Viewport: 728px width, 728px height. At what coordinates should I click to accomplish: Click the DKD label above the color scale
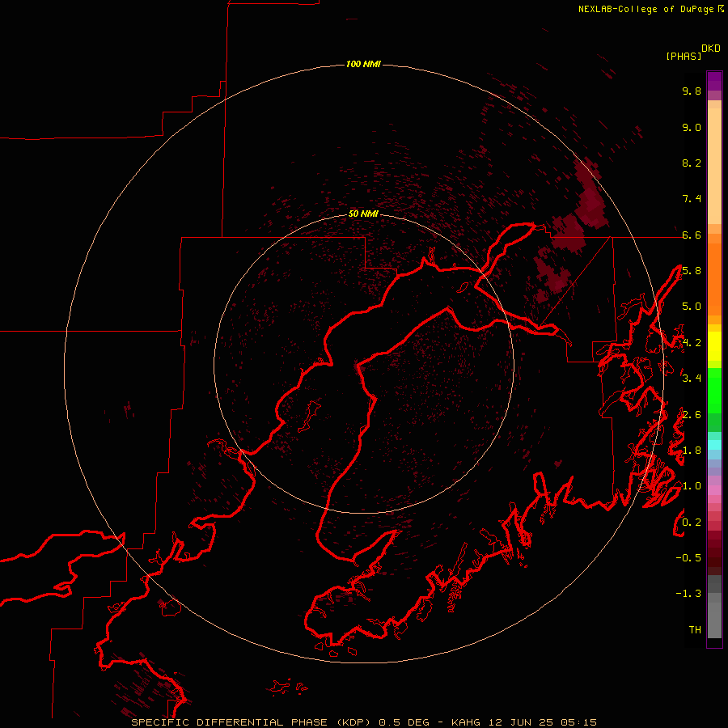(711, 49)
